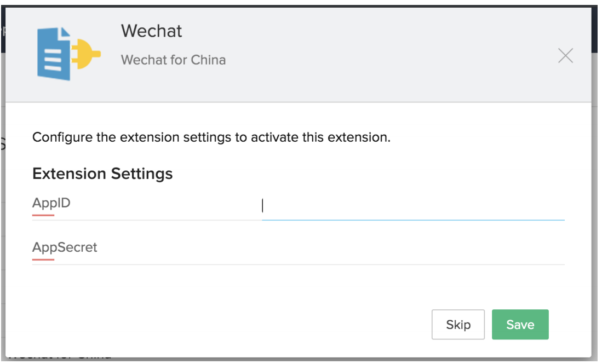
Task: Click the Wechat dialog title
Action: 152,31
